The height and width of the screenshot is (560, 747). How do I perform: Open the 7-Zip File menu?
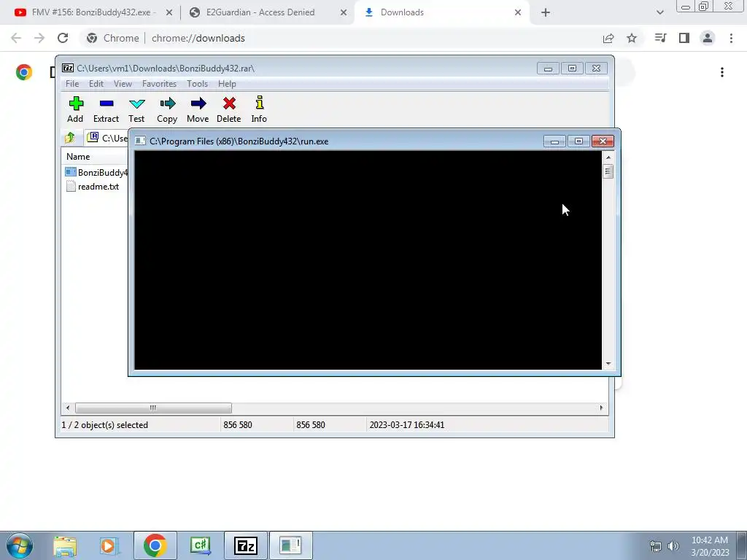pos(72,84)
